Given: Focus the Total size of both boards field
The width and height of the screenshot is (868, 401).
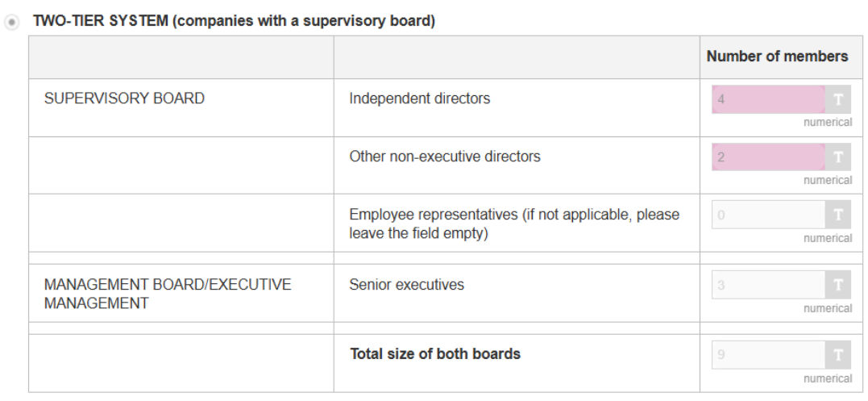Looking at the screenshot, I should pyautogui.click(x=767, y=355).
